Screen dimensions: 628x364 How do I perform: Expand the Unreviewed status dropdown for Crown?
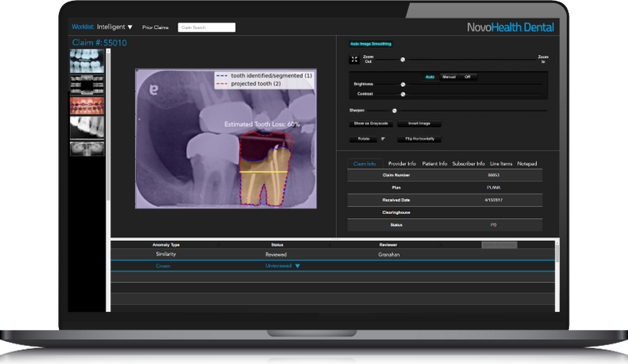tap(298, 266)
